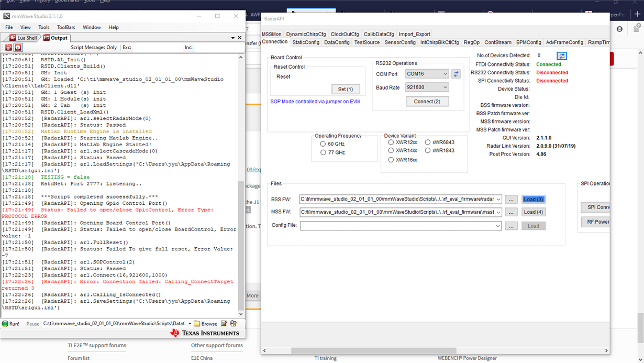This screenshot has width=644, height=363.
Task: Open the MSSMon tab
Action: click(272, 34)
